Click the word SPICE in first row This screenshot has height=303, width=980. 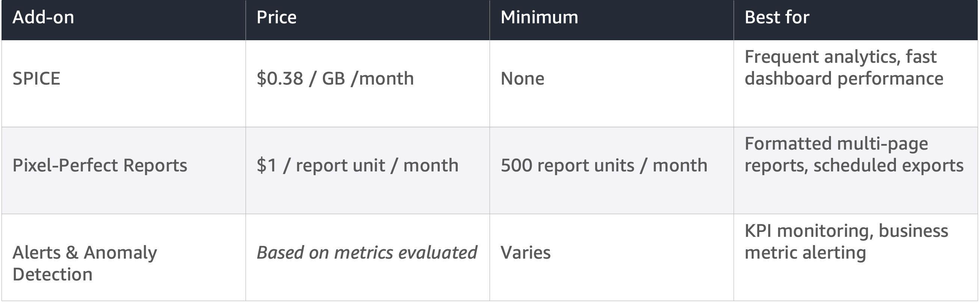36,79
